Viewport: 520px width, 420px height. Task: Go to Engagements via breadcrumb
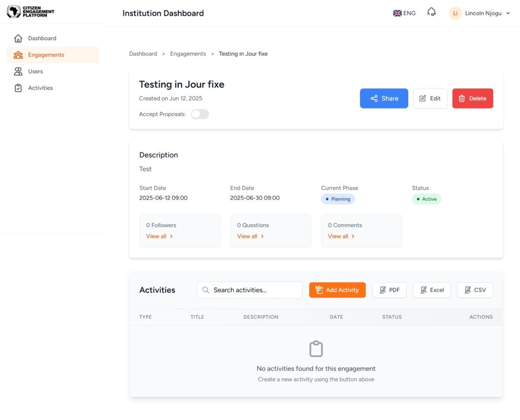tap(188, 54)
